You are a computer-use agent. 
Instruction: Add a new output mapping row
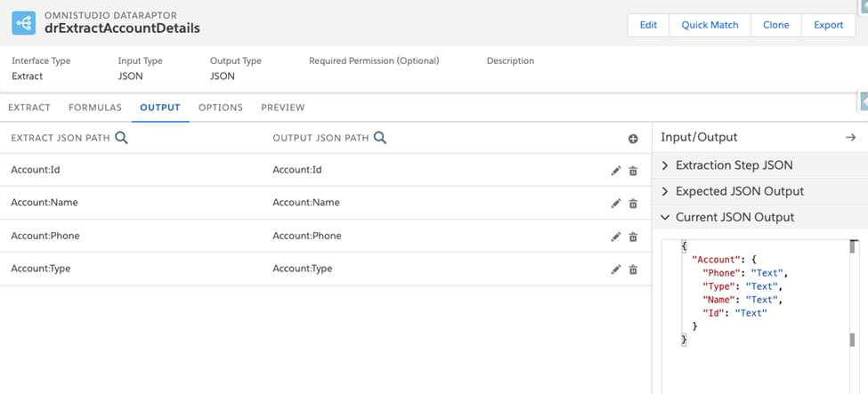click(633, 139)
